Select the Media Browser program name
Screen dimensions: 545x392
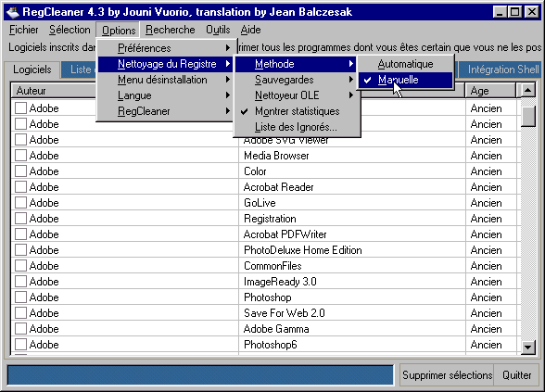tap(276, 156)
